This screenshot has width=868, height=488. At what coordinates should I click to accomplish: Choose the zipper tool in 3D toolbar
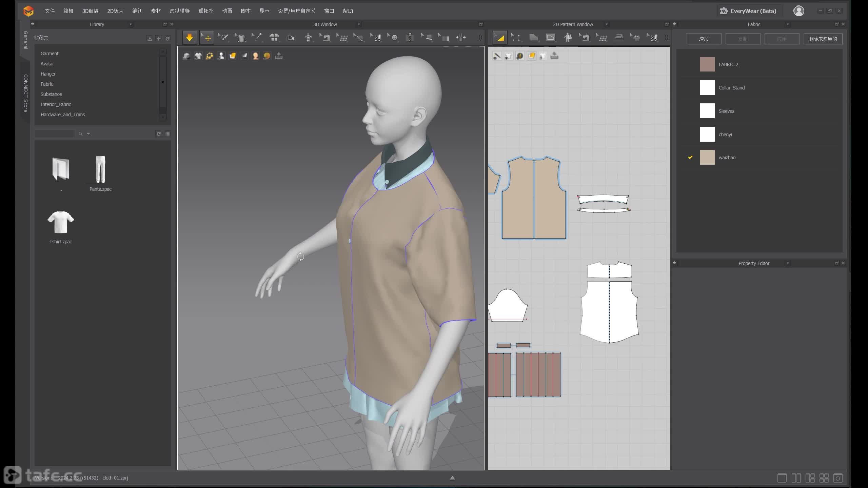[410, 38]
